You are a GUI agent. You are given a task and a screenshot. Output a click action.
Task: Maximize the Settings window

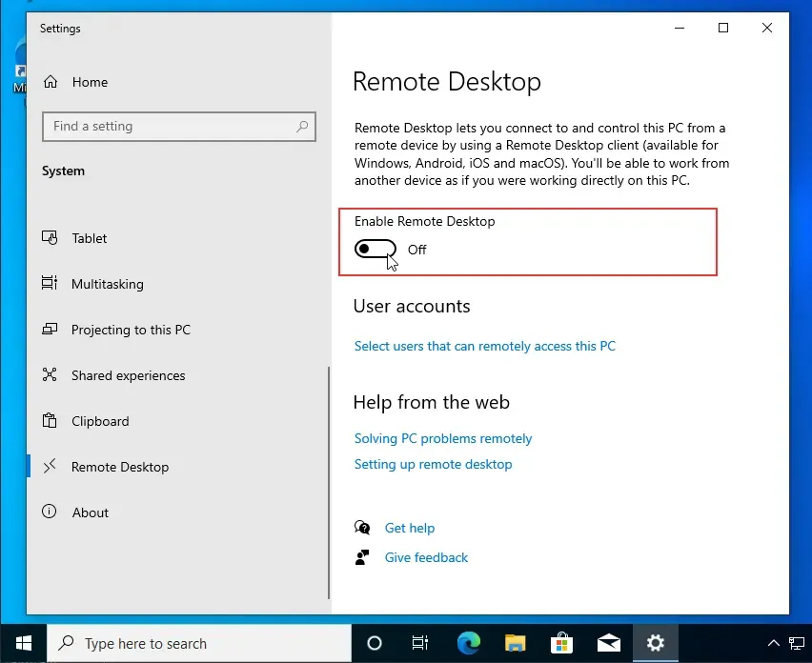(x=723, y=28)
